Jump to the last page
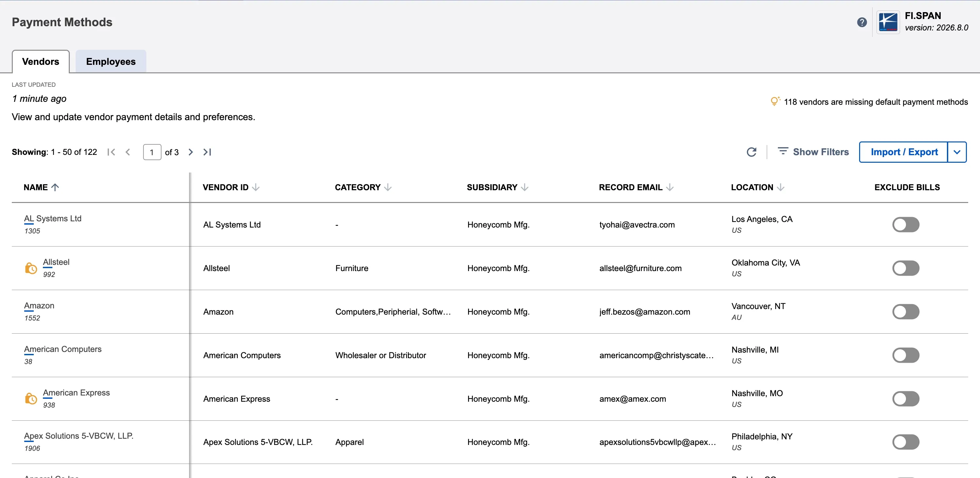The width and height of the screenshot is (980, 478). (x=207, y=152)
